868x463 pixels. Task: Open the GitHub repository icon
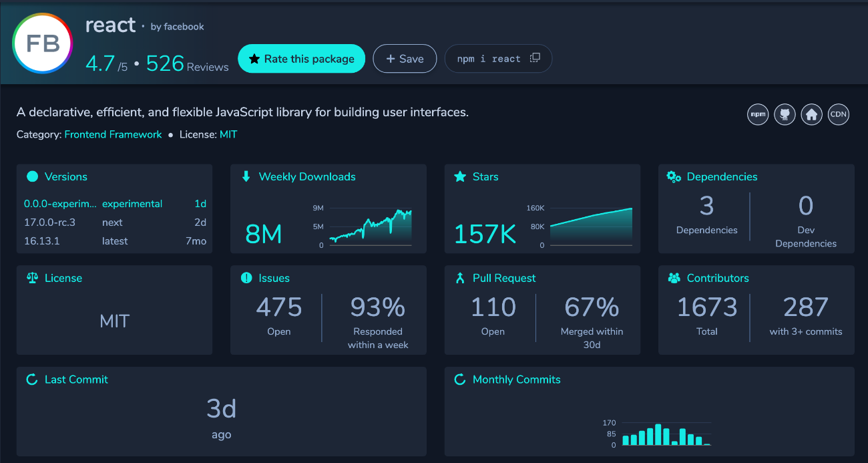(x=785, y=114)
